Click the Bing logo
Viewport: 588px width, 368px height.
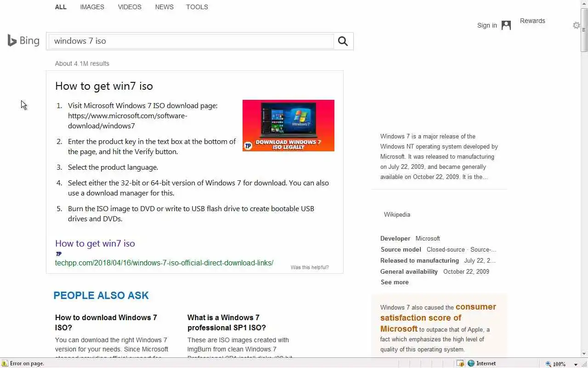[x=23, y=40]
